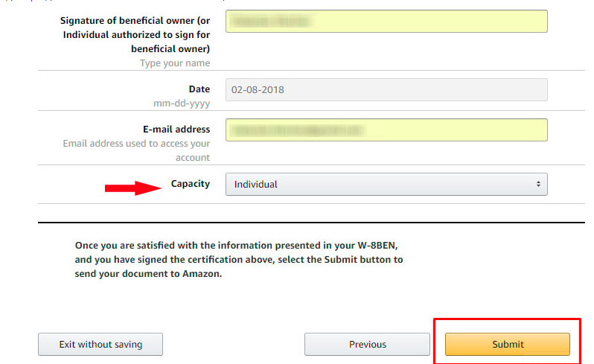Go back with the Previous button
The height and width of the screenshot is (364, 594).
point(367,344)
